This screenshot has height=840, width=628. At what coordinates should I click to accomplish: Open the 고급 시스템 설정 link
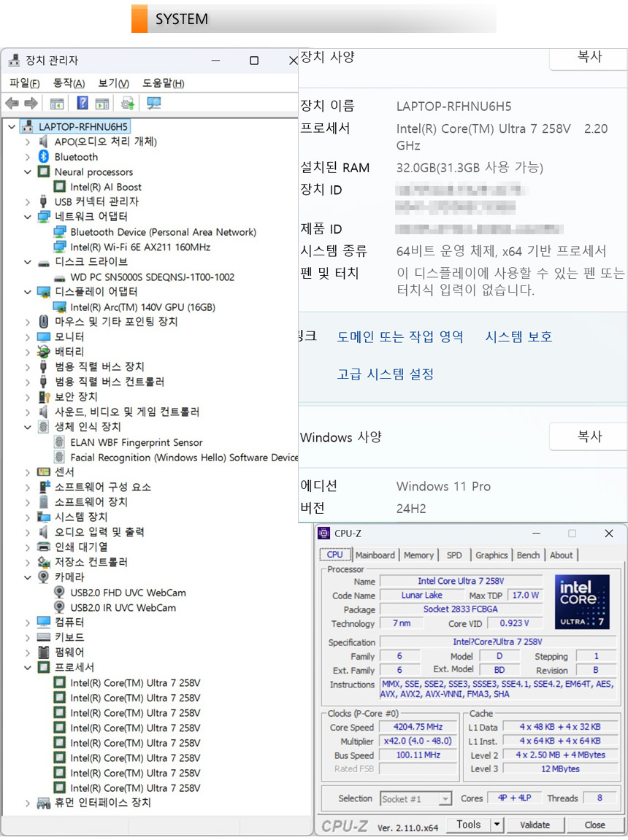coord(385,374)
